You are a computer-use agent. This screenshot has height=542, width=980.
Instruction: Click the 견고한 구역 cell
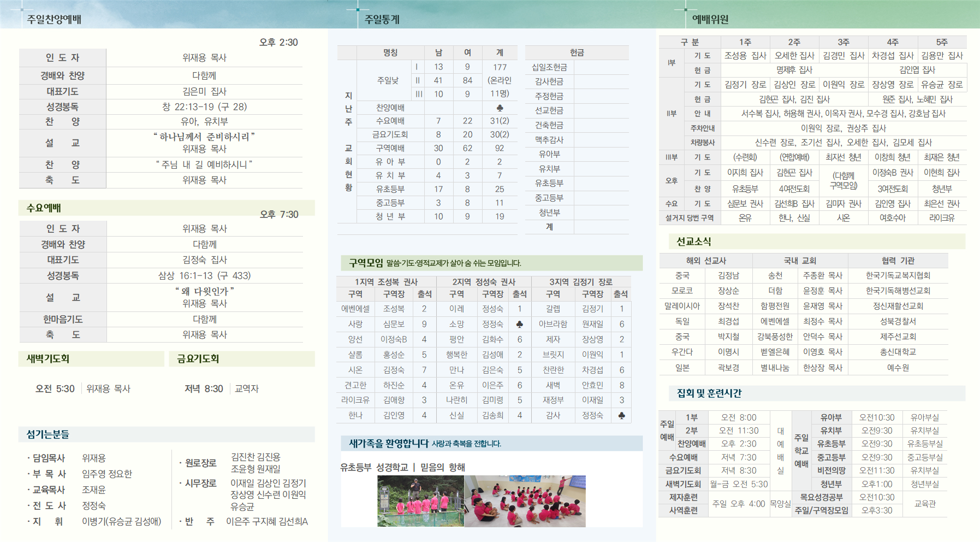355,385
